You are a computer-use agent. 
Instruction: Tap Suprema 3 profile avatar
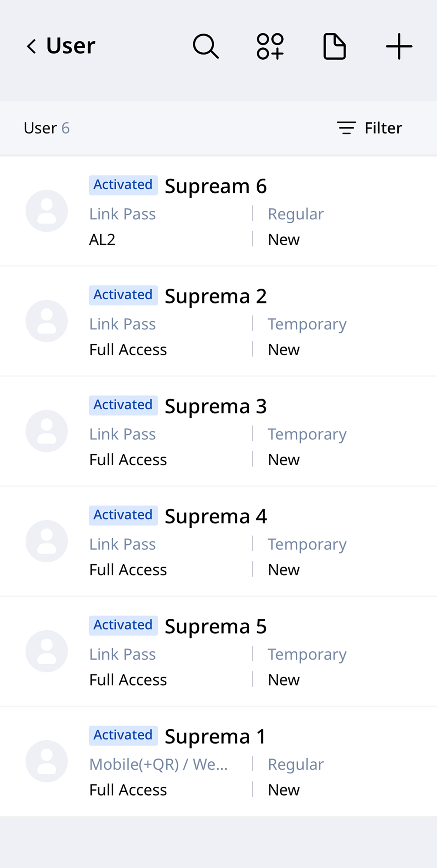coord(47,431)
